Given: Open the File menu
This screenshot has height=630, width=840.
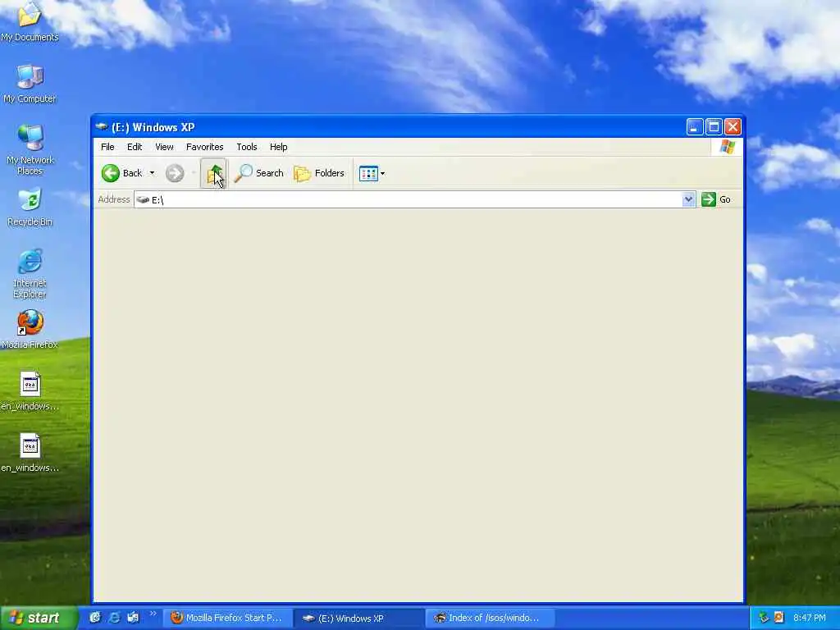Looking at the screenshot, I should [107, 147].
